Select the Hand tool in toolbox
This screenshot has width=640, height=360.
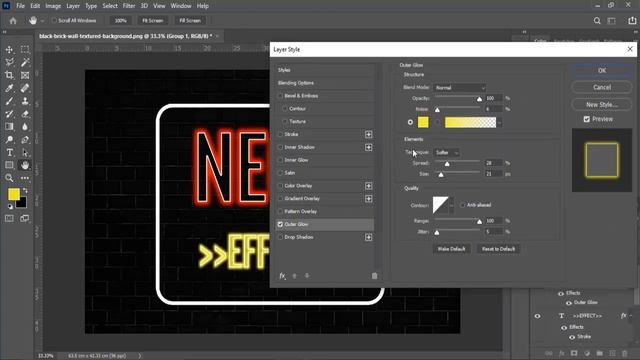pyautogui.click(x=25, y=165)
